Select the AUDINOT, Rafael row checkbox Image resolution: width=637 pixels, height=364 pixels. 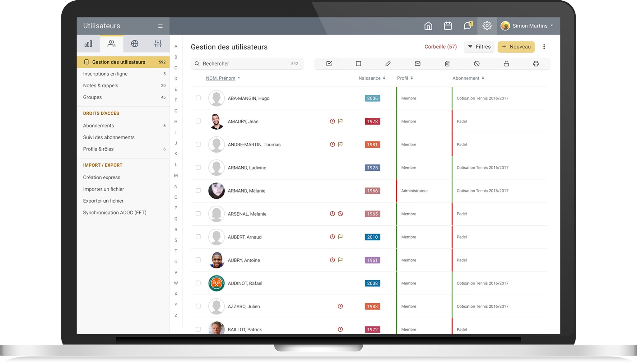(198, 283)
